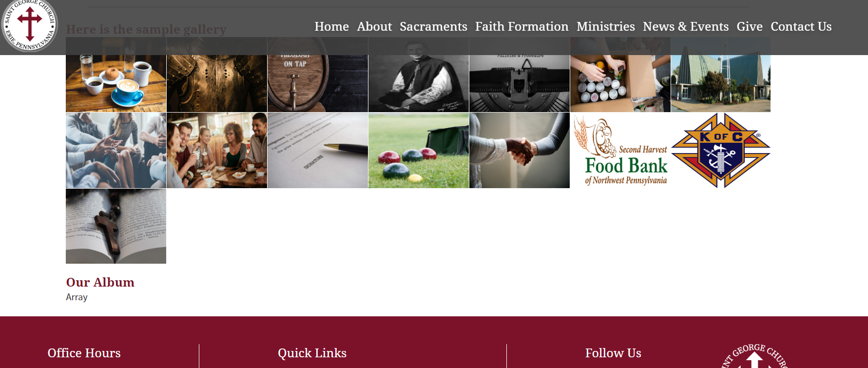
Task: Navigate to News & Events
Action: (x=686, y=26)
